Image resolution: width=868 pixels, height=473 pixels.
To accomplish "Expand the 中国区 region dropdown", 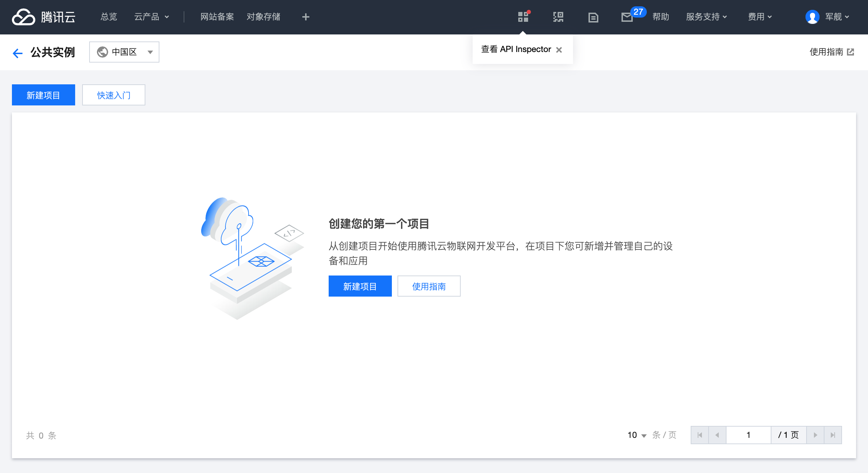I will (124, 52).
